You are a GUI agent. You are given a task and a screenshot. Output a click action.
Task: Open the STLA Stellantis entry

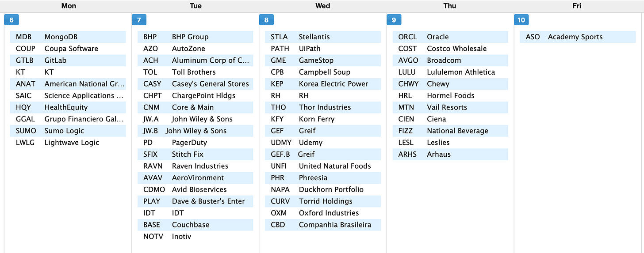(323, 37)
